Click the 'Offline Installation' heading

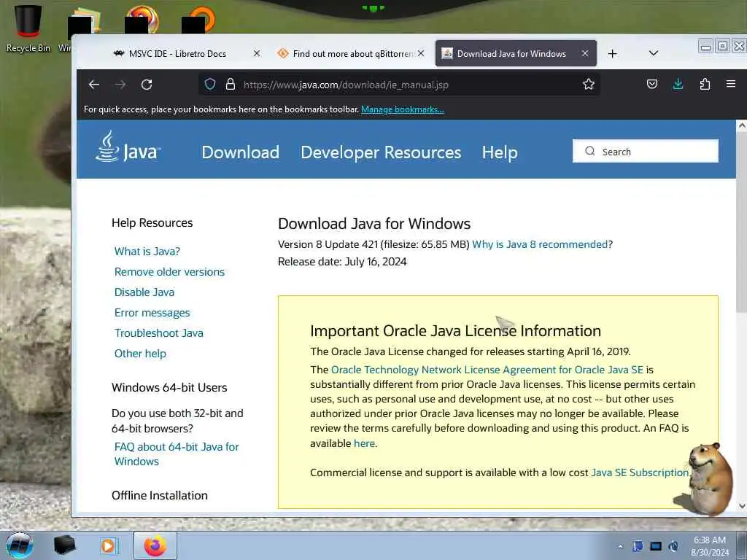click(160, 496)
